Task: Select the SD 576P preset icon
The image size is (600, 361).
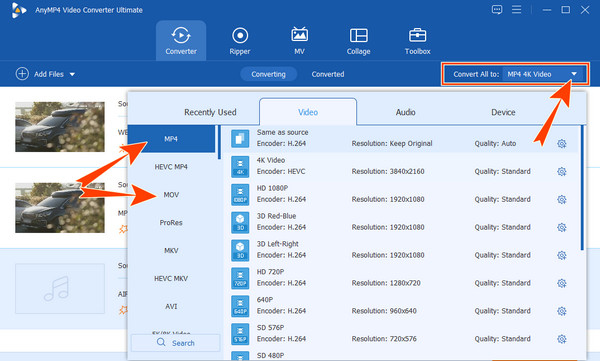Action: [x=240, y=334]
